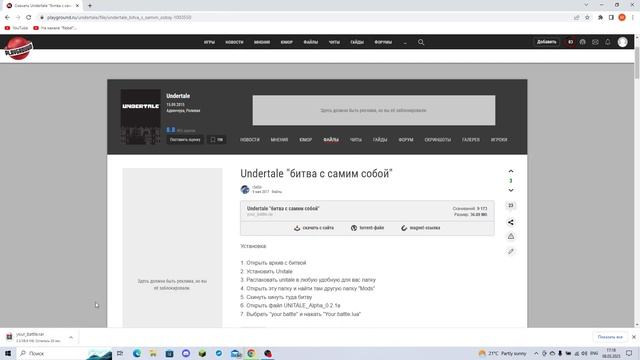The height and width of the screenshot is (360, 640).
Task: Open File Explorer in the taskbar
Action: point(153,353)
